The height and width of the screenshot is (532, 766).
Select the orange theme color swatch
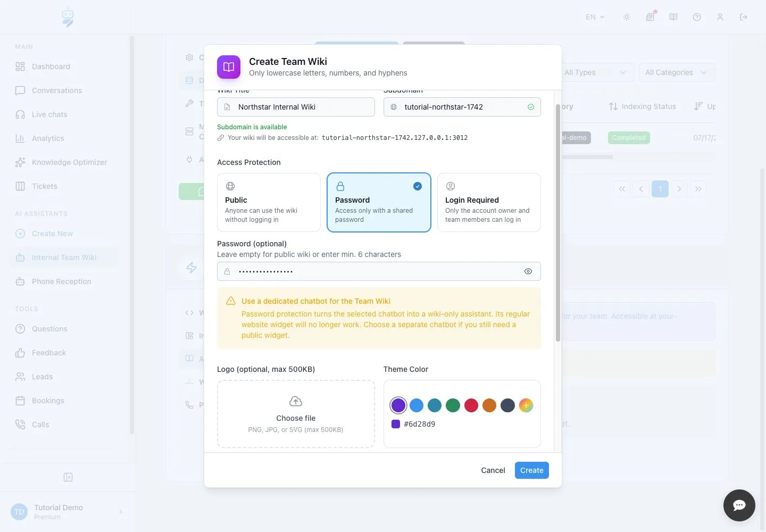tap(489, 405)
